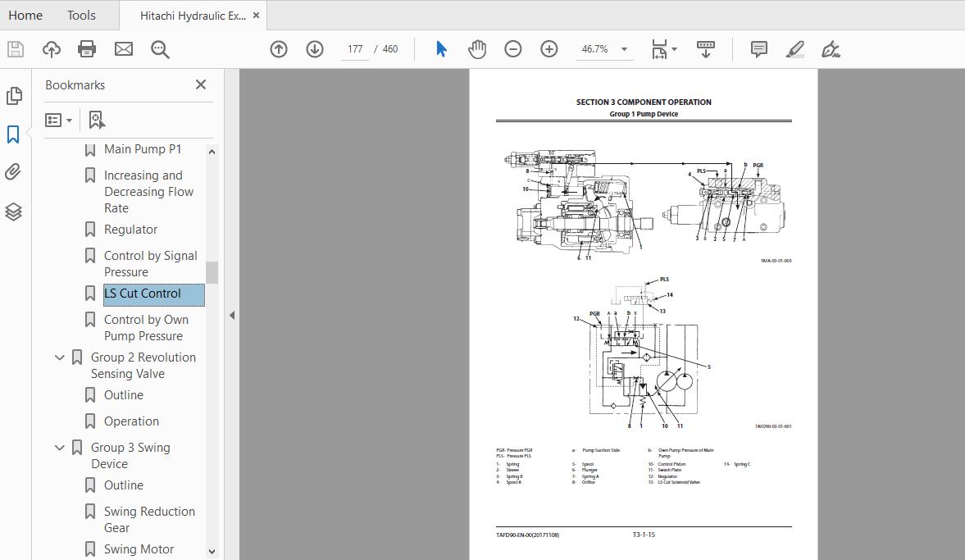The height and width of the screenshot is (560, 965).
Task: Open Increasing and Decreasing Flow Rate bookmark
Action: (149, 191)
